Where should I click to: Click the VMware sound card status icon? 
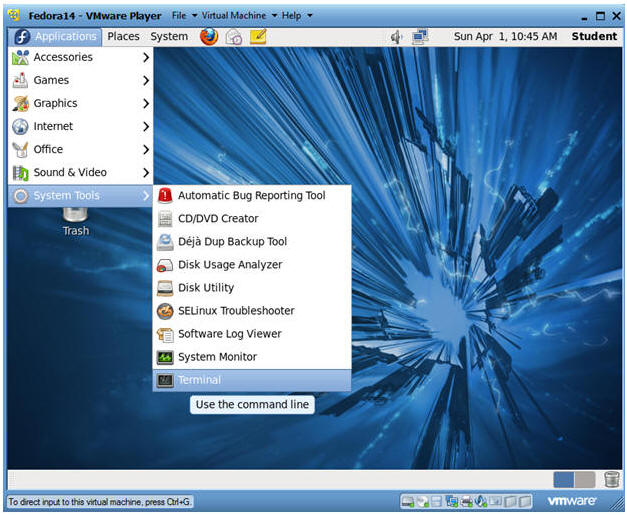(x=481, y=501)
